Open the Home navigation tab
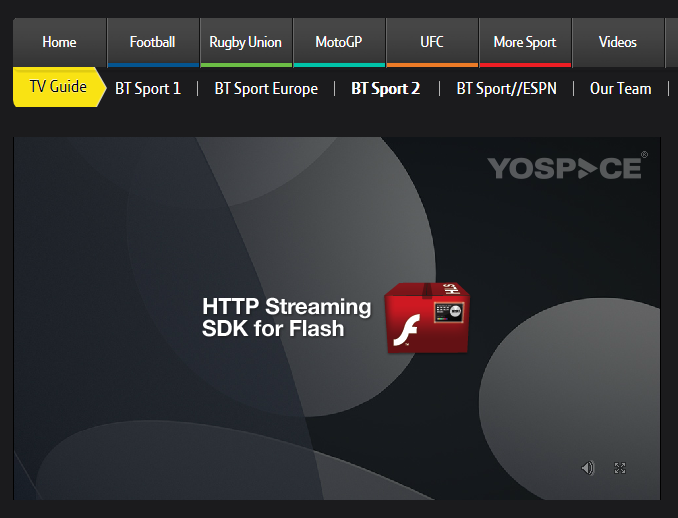678x518 pixels. pos(60,42)
